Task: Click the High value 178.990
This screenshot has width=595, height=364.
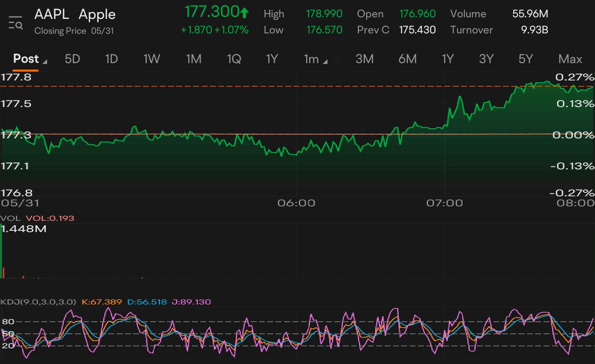Action: click(x=324, y=14)
